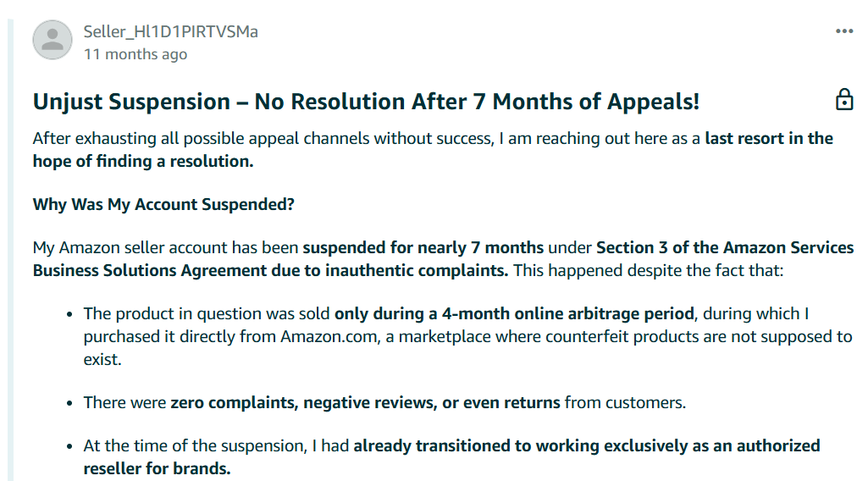Image resolution: width=868 pixels, height=481 pixels.
Task: Open the seller's profile avatar icon
Action: tap(53, 40)
